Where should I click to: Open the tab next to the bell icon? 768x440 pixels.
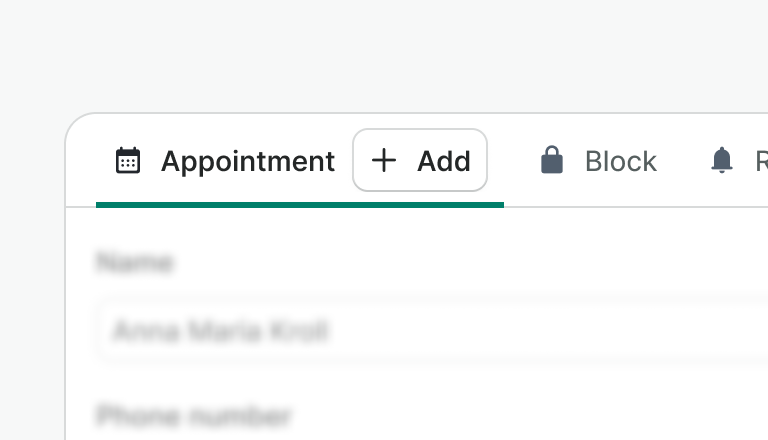click(758, 161)
